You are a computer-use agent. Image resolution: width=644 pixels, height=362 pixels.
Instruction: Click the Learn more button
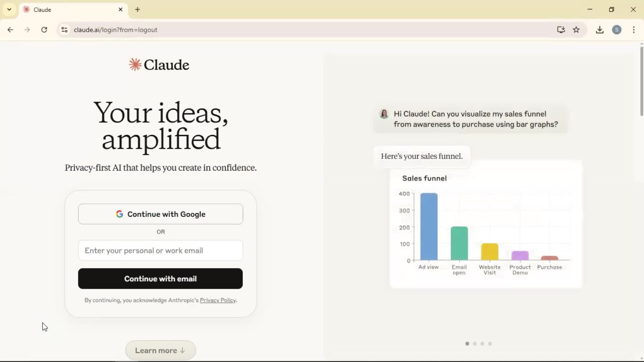click(160, 350)
